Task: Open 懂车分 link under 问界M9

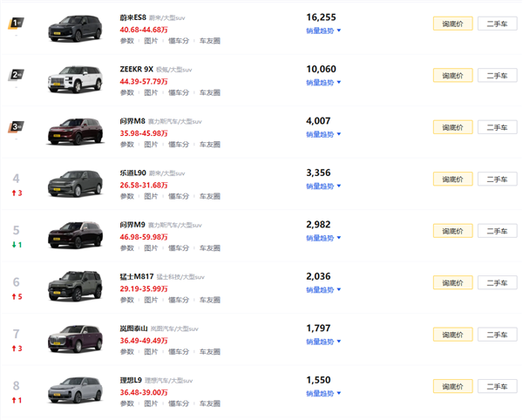Action: tap(179, 248)
